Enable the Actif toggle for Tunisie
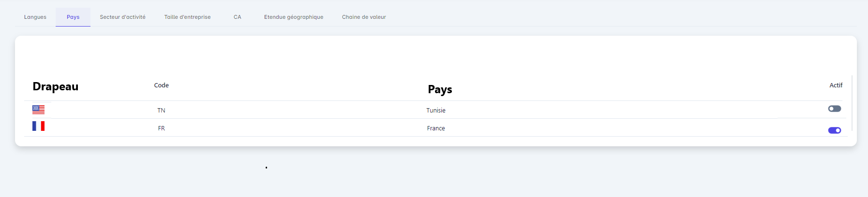Screen dimensions: 868x197 click(834, 109)
